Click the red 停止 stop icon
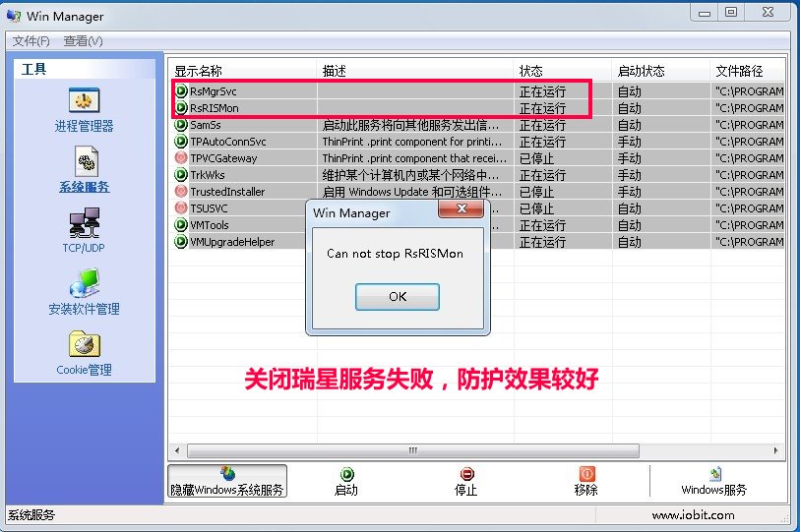 pyautogui.click(x=466, y=474)
